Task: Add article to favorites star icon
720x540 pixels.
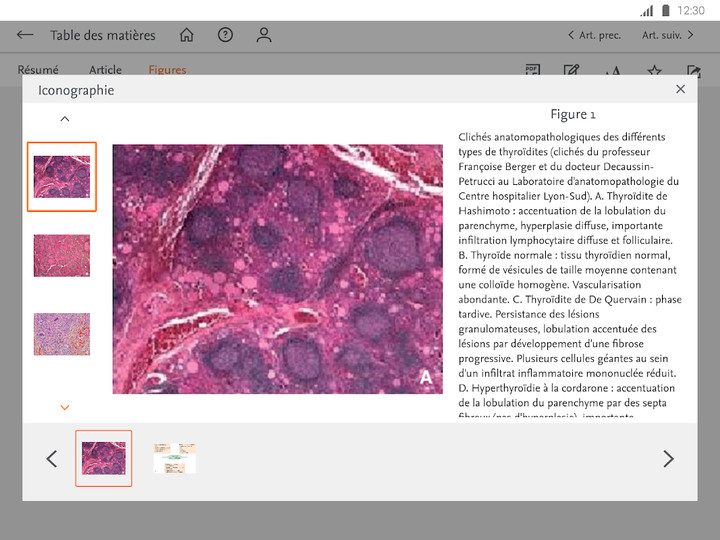Action: (654, 71)
